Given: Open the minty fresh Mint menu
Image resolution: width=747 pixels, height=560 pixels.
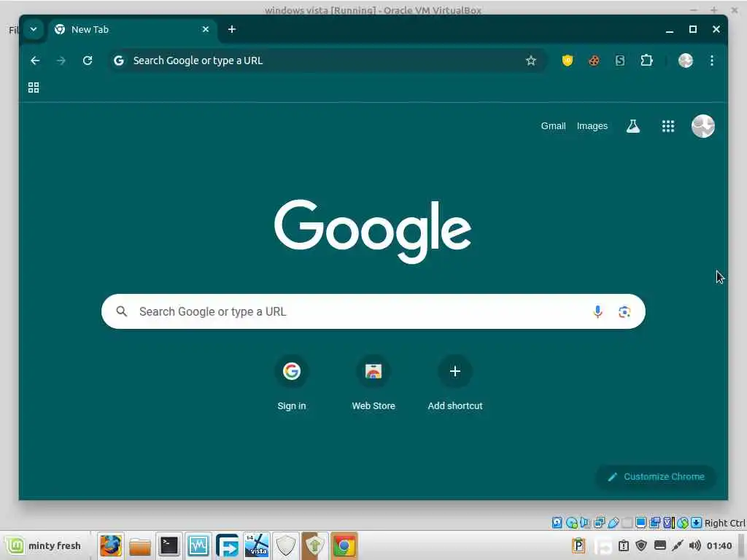Looking at the screenshot, I should point(44,545).
